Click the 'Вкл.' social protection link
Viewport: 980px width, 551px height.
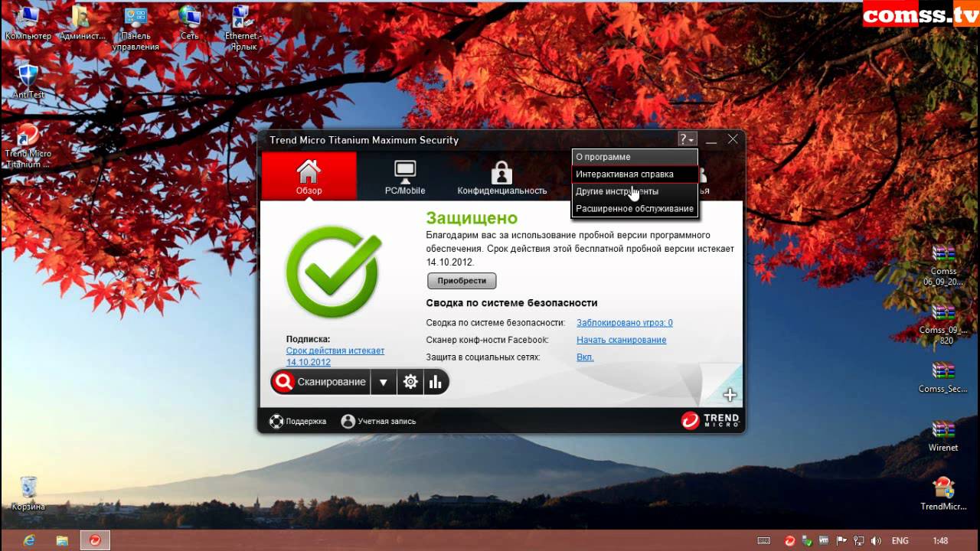585,357
